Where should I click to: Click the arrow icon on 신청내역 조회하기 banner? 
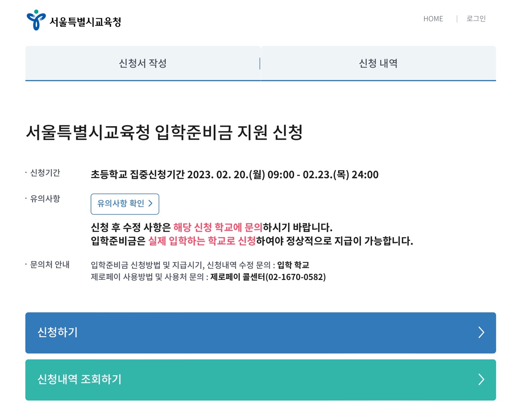481,380
